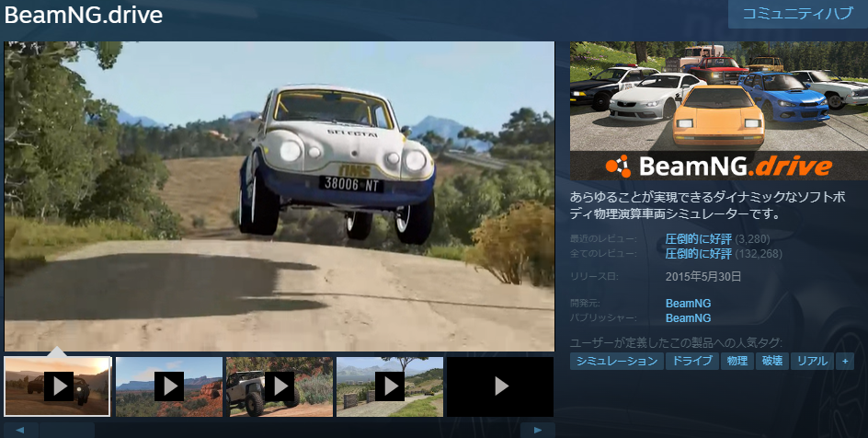
Task: Click the BeamNG.drive page title
Action: (84, 15)
